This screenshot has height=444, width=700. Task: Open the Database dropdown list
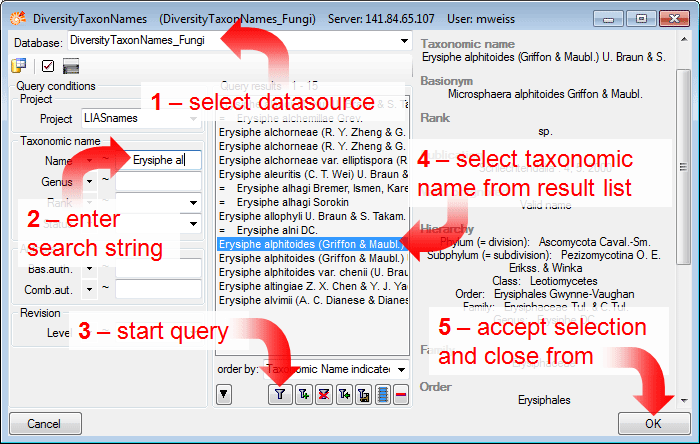405,41
